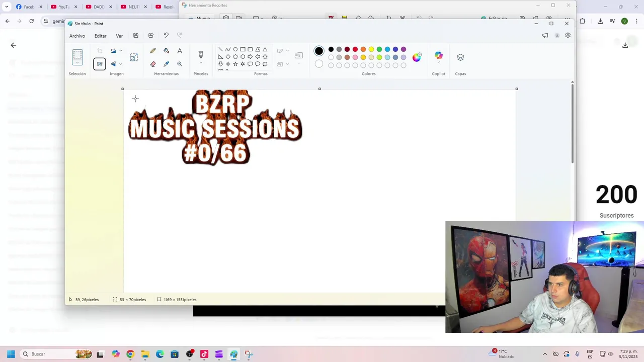Screen dimensions: 644x362
Task: Select the rectangular Selección tool
Action: point(77,55)
